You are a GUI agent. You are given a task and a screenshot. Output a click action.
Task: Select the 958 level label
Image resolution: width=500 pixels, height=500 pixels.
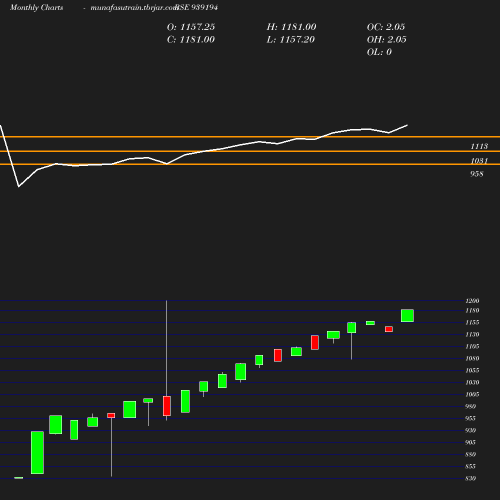pos(477,174)
